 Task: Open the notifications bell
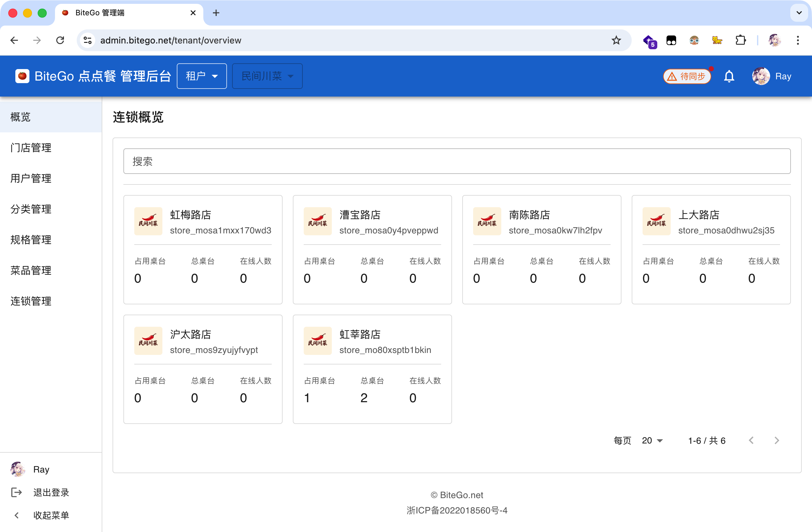coord(729,76)
